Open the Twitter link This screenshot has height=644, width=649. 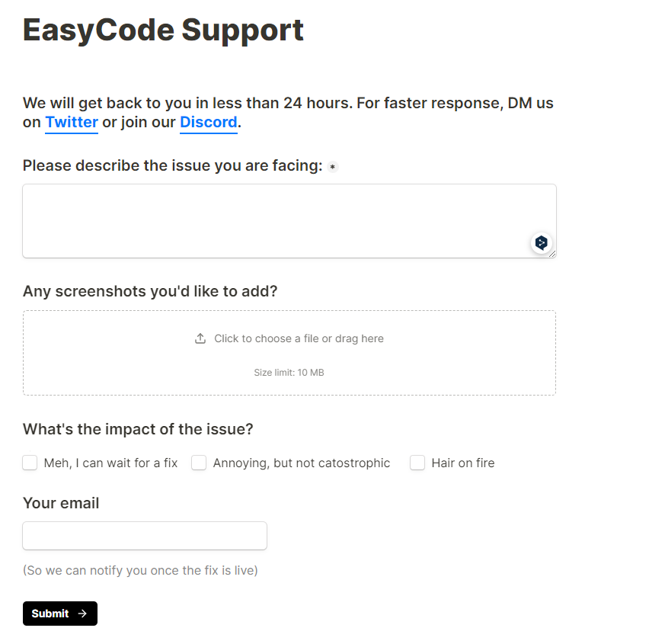[72, 123]
